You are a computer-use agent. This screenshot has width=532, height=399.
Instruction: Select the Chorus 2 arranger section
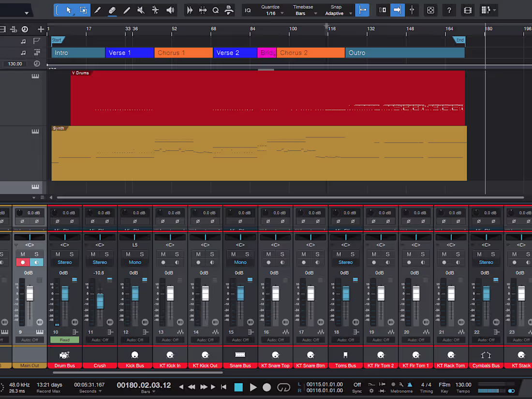pos(311,53)
